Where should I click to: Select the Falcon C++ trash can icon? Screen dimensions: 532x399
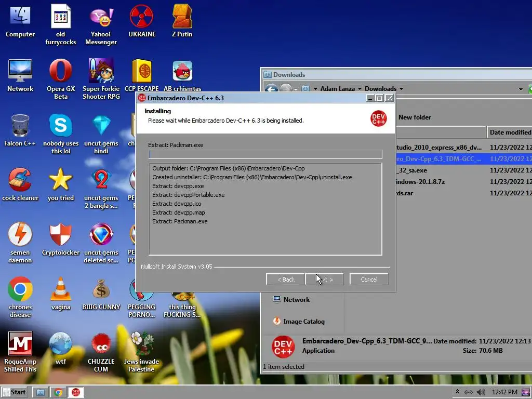20,130
